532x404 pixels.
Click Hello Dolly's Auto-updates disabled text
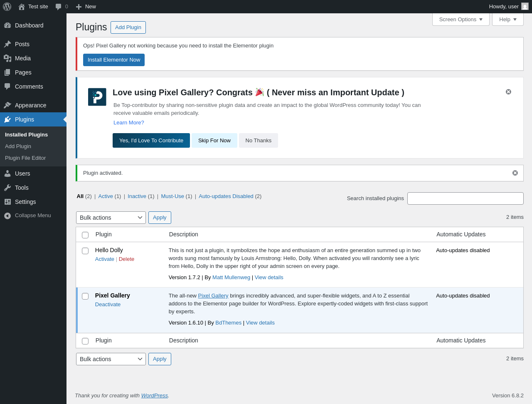coord(463,250)
